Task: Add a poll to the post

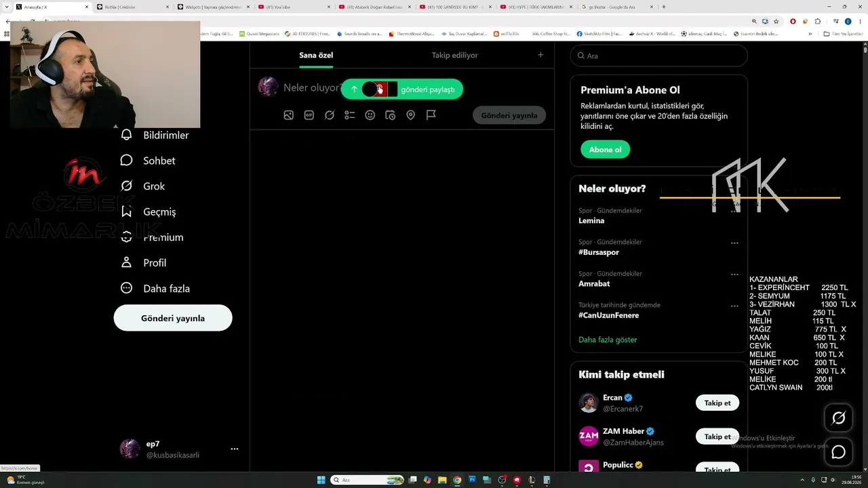Action: pos(350,115)
